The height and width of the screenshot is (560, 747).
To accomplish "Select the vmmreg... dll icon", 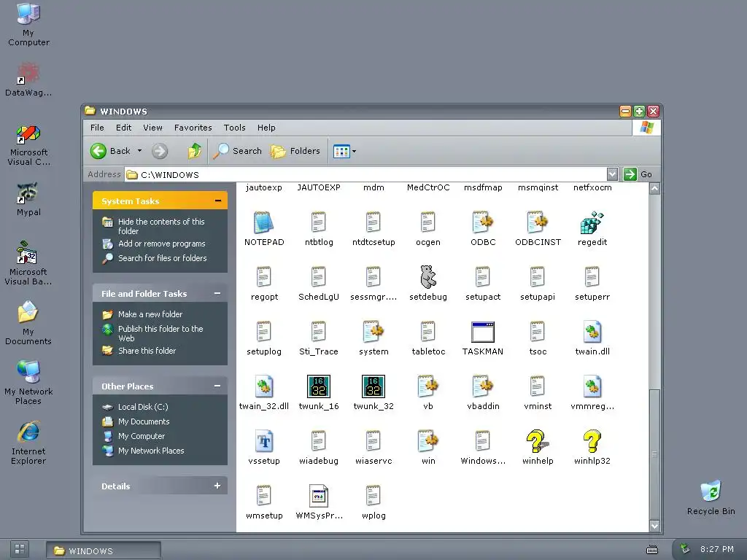I will point(592,386).
